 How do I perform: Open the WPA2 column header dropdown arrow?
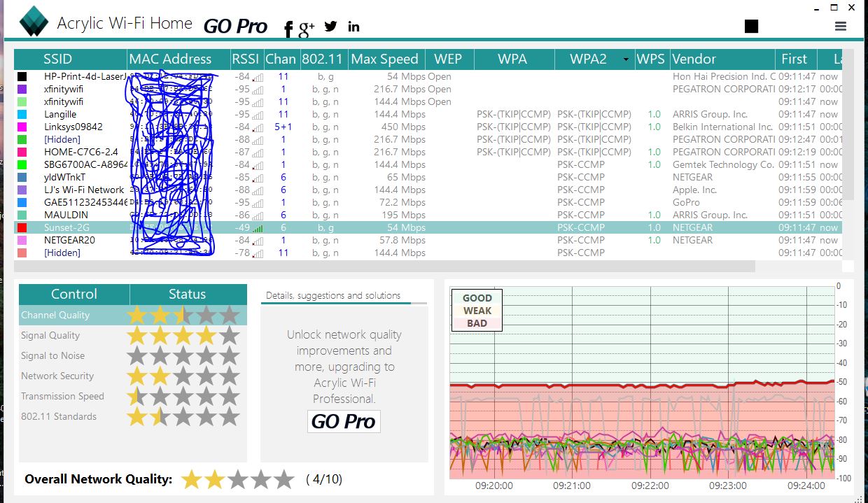point(626,59)
